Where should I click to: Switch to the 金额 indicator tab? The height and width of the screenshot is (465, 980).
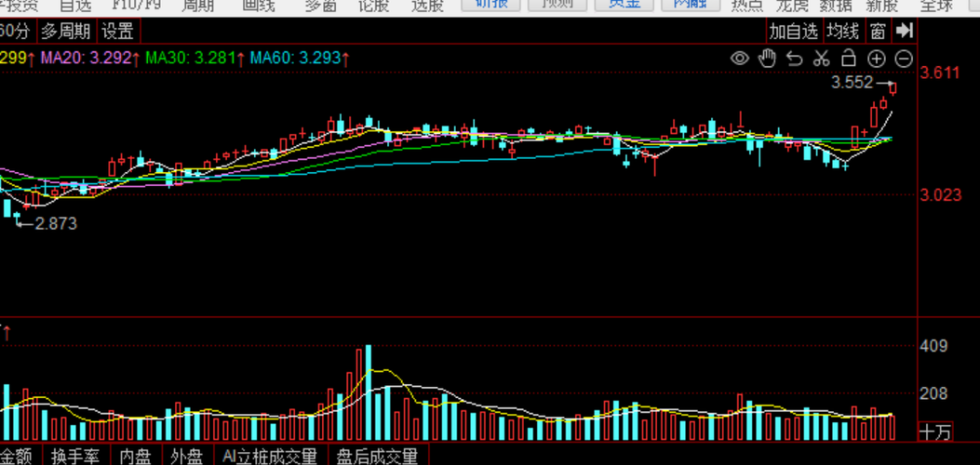coord(18,457)
